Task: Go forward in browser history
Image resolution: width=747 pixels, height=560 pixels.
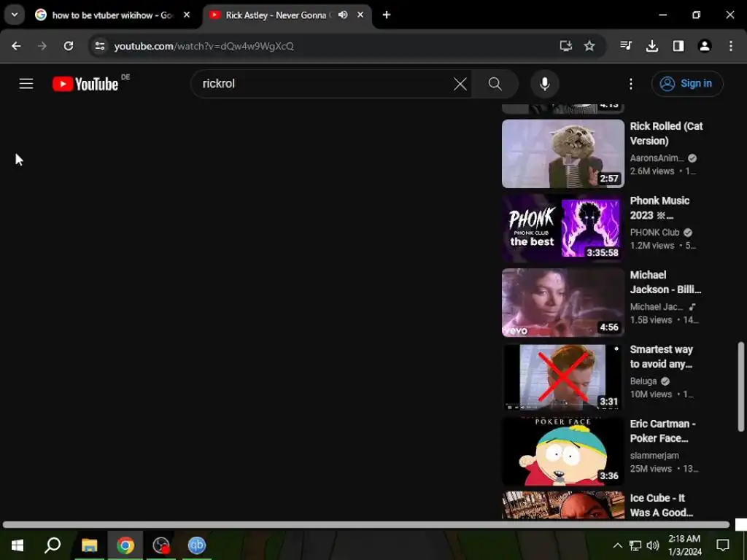Action: pos(42,46)
